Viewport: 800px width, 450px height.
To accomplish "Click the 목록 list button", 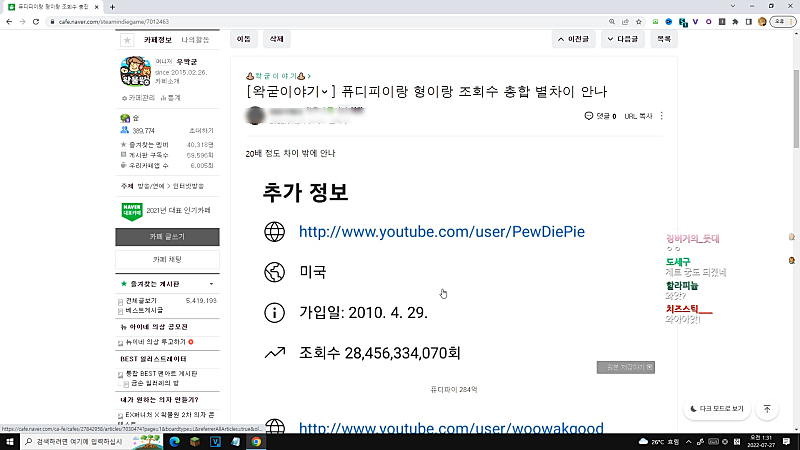I will [663, 39].
